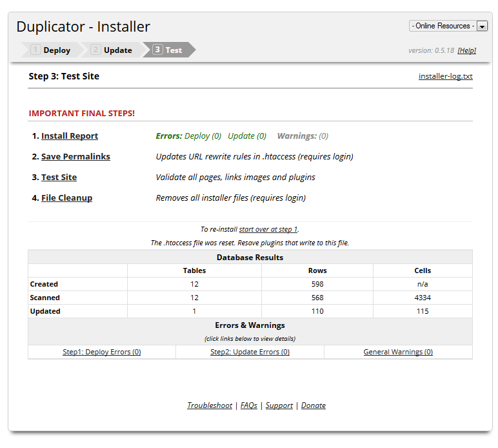Open the Test Site link
The width and height of the screenshot is (498, 448).
tap(59, 178)
